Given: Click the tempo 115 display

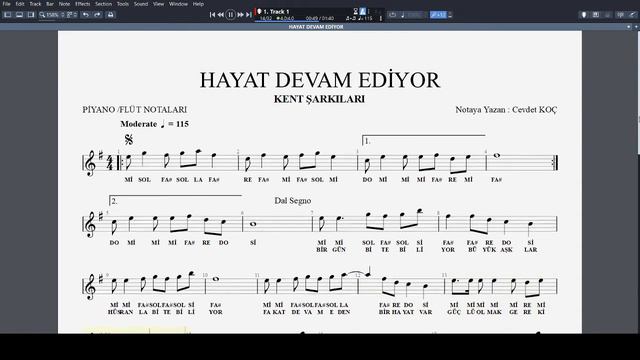Looking at the screenshot, I should pyautogui.click(x=366, y=18).
